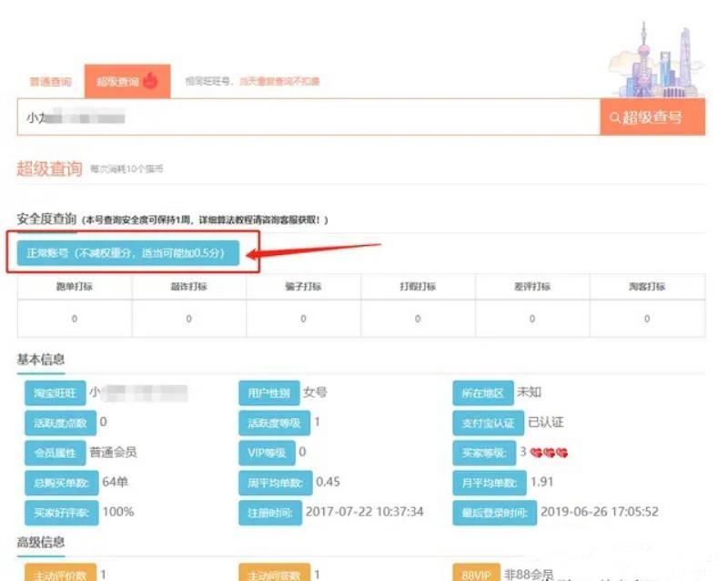Screen dimensions: 728x581
Task: Click the 最后登录时间 label tag
Action: pyautogui.click(x=493, y=512)
